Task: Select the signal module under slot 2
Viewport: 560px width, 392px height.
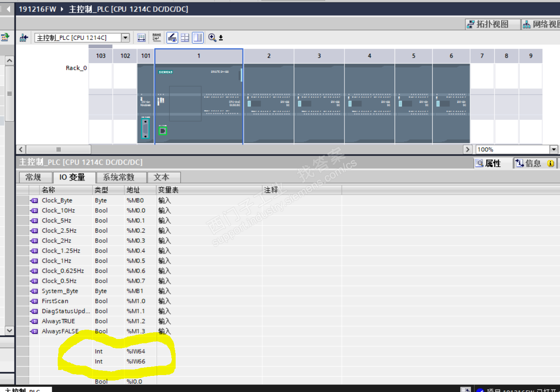Action: (269, 103)
